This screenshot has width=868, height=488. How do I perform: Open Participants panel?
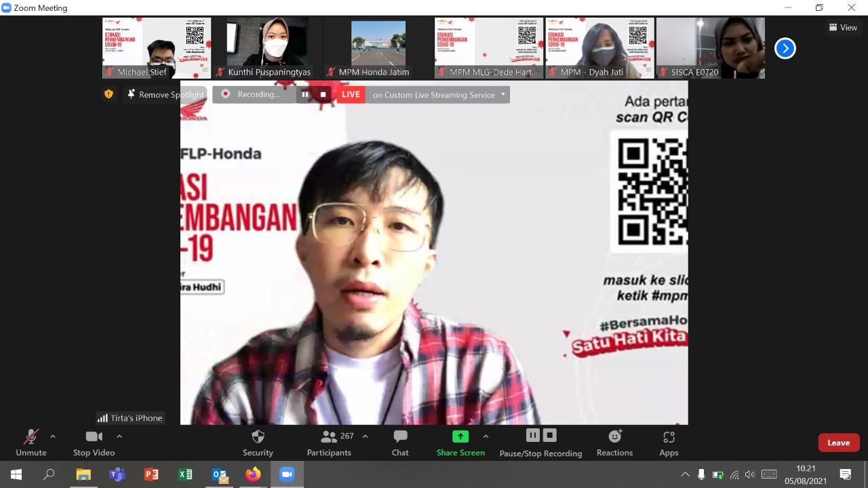click(x=329, y=443)
